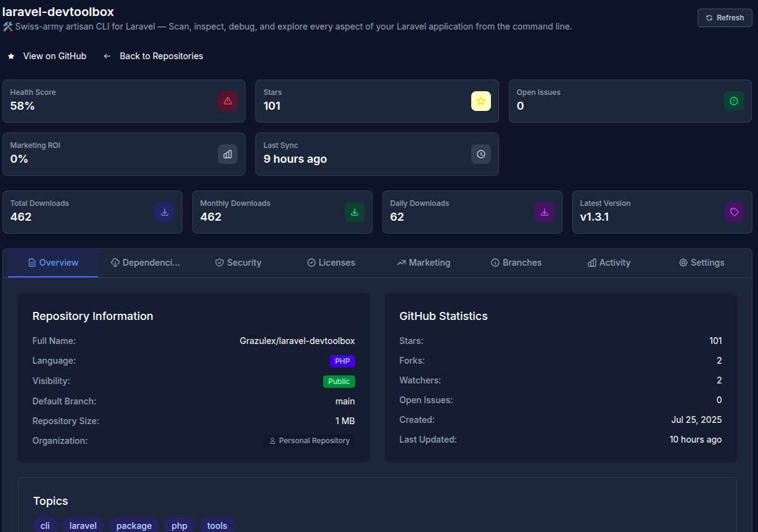Click the laravel-devtoolbox page title
Screen dimensions: 758x532
coord(58,12)
